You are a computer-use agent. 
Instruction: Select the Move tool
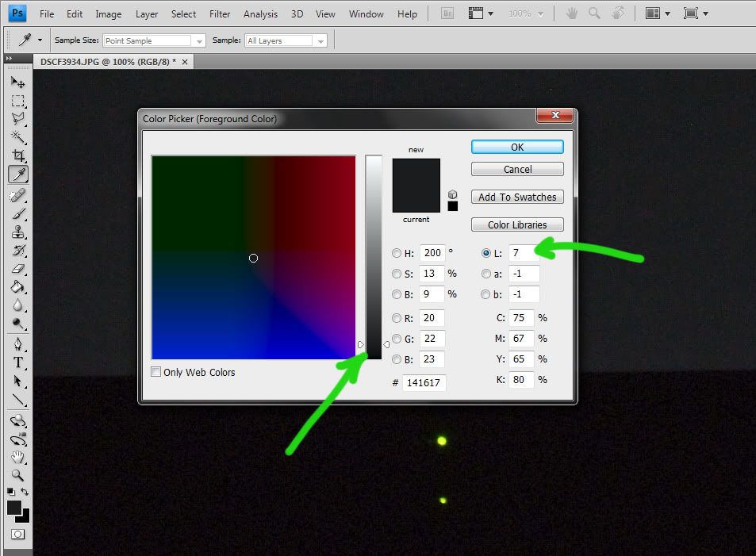click(x=17, y=82)
